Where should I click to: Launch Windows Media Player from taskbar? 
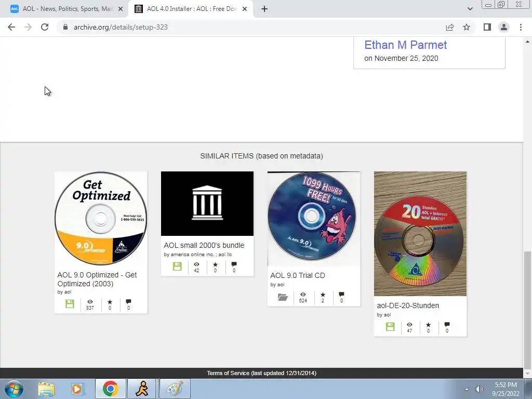tap(77, 389)
